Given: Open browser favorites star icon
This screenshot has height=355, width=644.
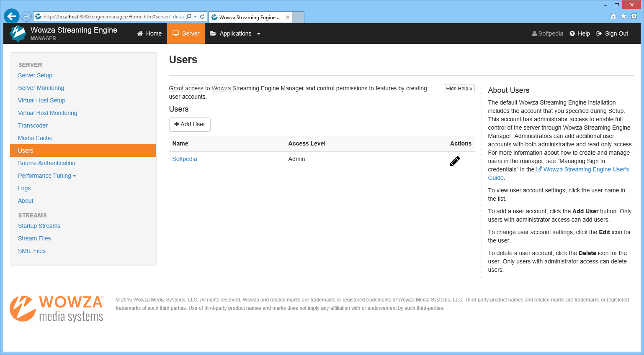Looking at the screenshot, I should click(623, 16).
